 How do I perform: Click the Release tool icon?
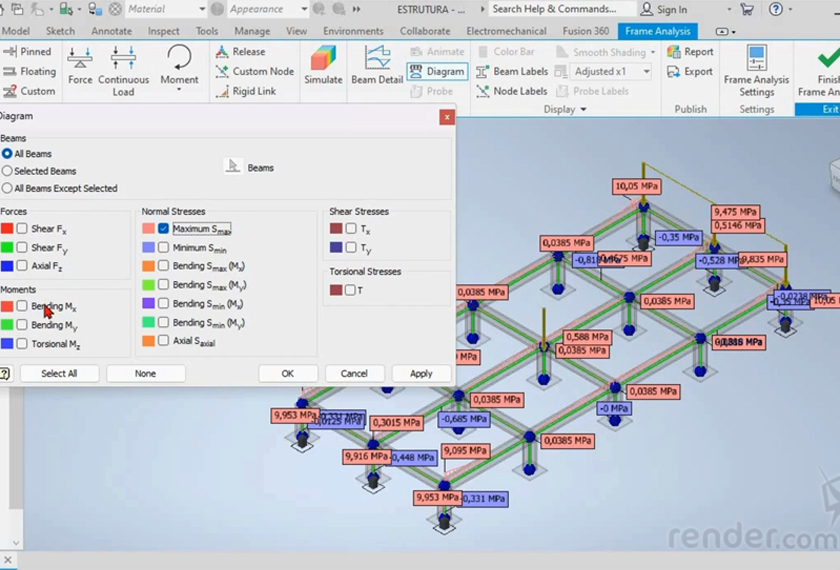tap(222, 52)
